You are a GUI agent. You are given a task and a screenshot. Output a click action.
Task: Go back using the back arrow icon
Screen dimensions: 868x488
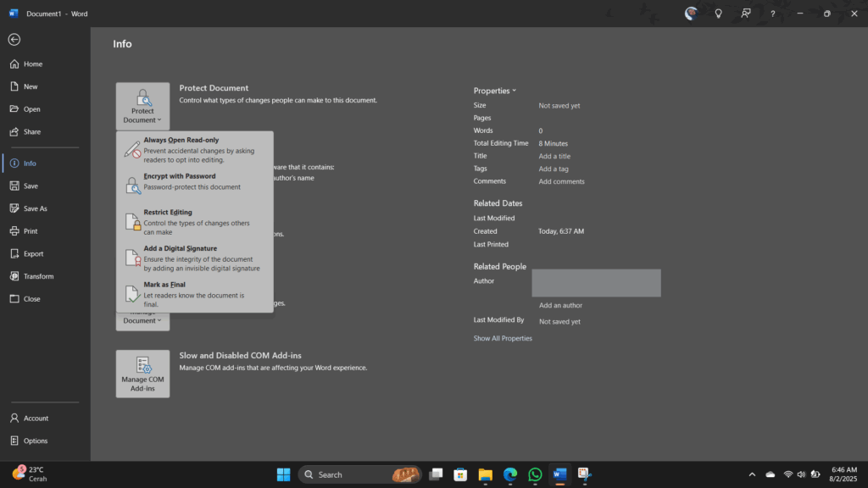(14, 39)
